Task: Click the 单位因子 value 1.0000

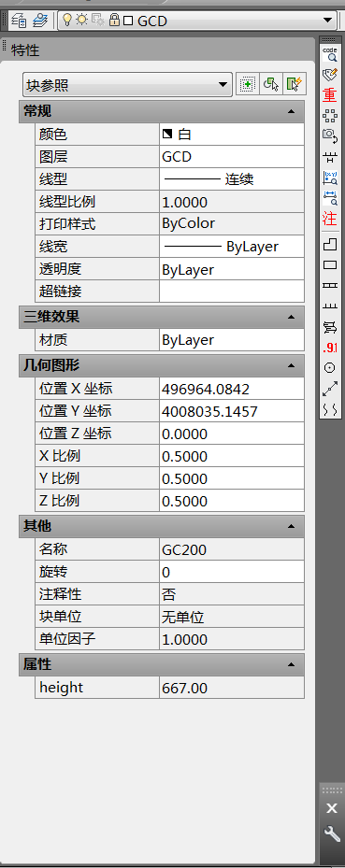Action: [232, 639]
